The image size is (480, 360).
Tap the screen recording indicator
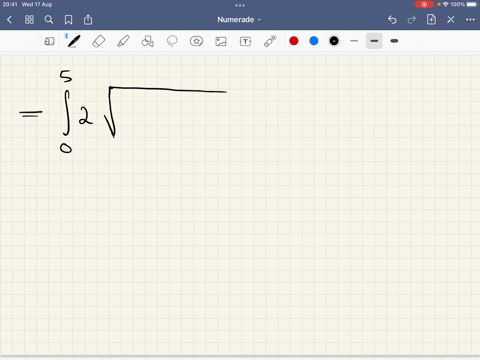click(x=424, y=4)
